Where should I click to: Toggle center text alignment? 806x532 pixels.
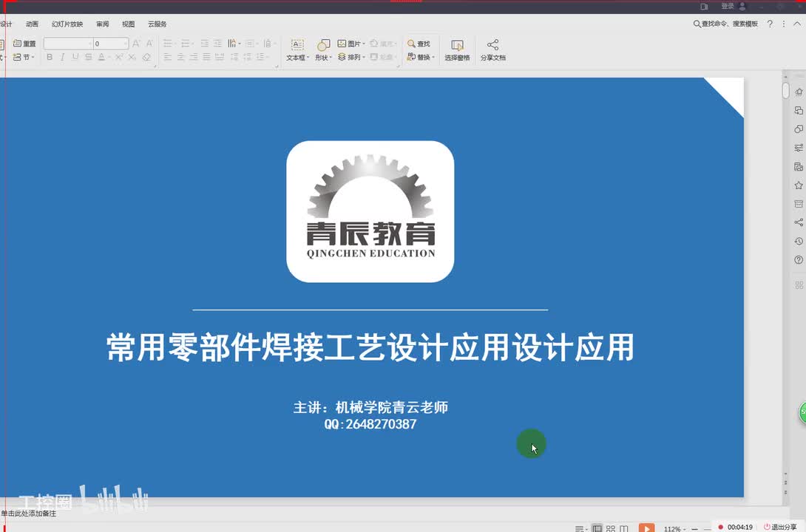[180, 57]
